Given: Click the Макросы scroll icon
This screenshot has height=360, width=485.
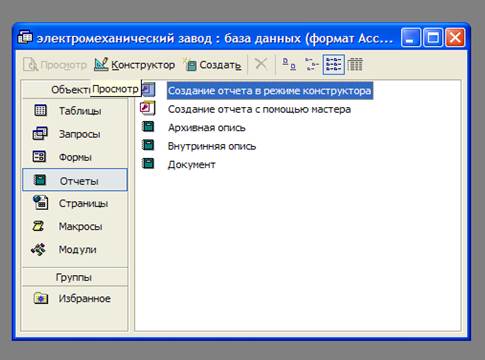Looking at the screenshot, I should tap(39, 226).
